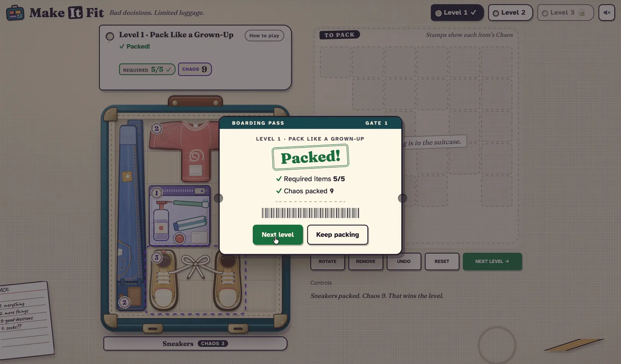This screenshot has height=364, width=621.
Task: Open the How to play help
Action: point(264,35)
